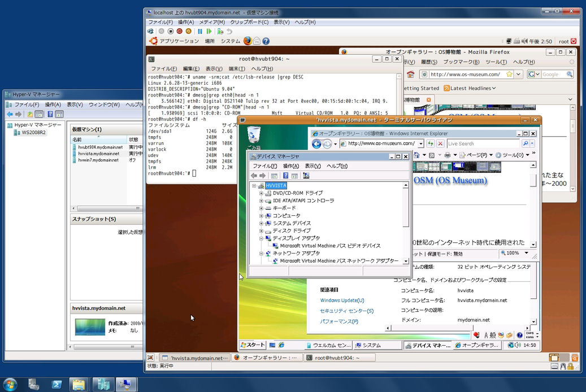Screen dimensions: 586x392
Task: Collapse the ディスプレイ アダプタ node in Device Manager
Action: [x=261, y=238]
